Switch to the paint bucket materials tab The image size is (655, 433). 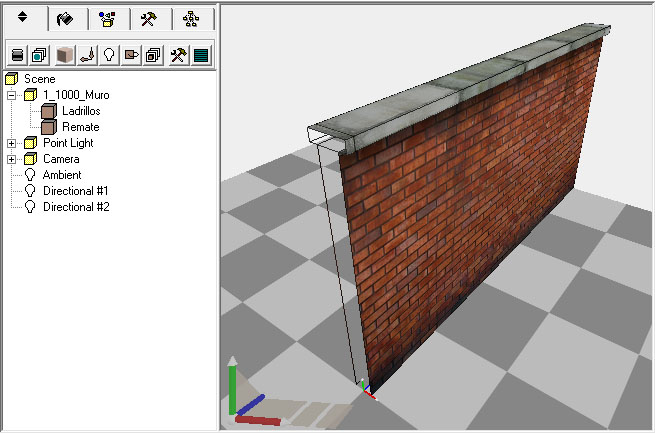[66, 18]
